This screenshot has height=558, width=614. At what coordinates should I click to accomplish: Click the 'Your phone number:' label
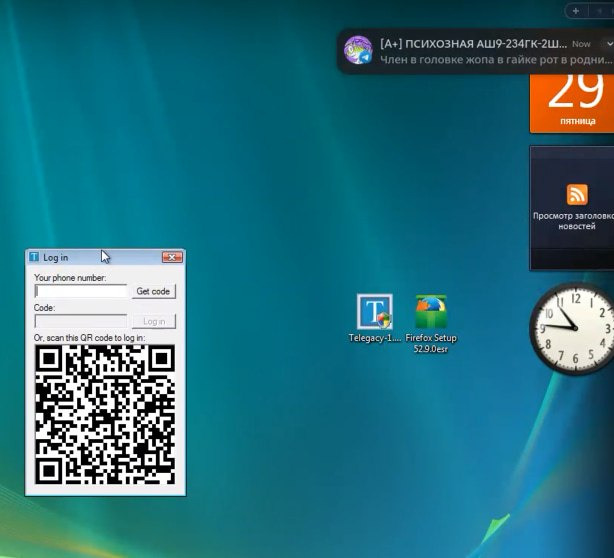70,278
